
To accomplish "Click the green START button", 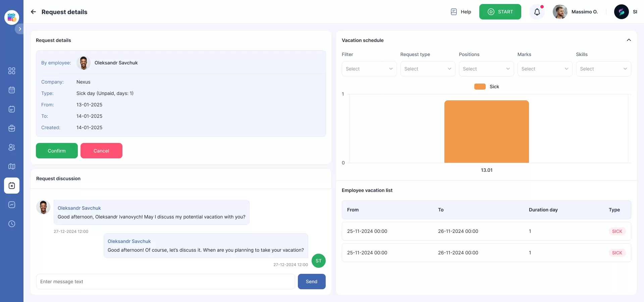I will pyautogui.click(x=500, y=12).
